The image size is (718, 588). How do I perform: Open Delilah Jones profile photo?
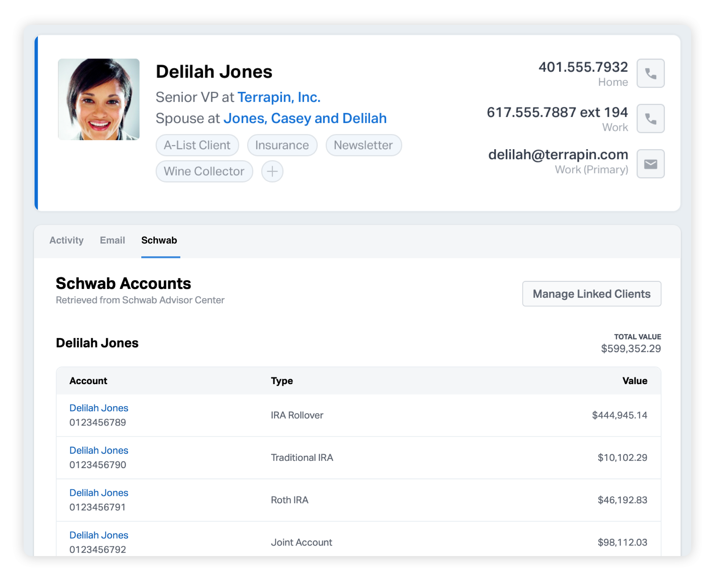click(x=98, y=99)
